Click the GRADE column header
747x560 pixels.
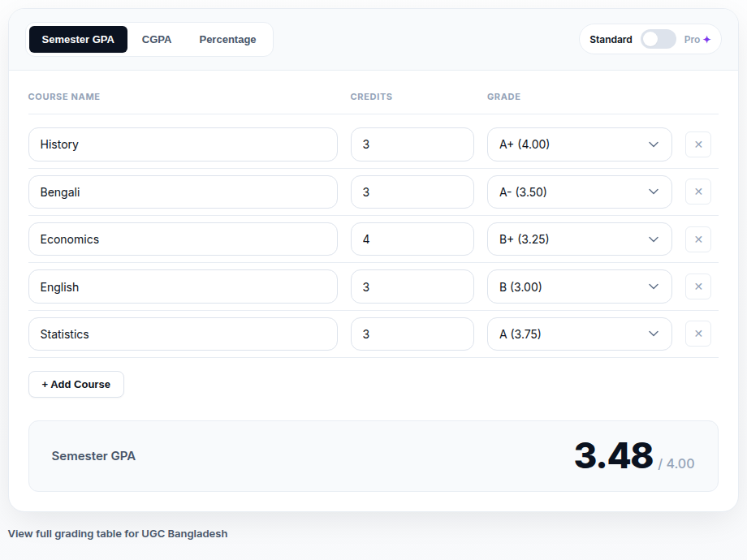[x=503, y=97]
